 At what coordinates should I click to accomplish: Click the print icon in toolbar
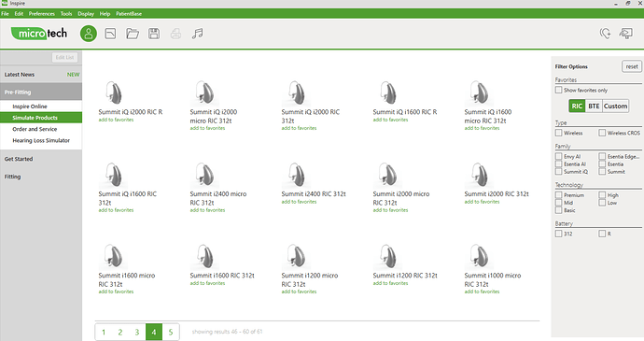(x=175, y=34)
